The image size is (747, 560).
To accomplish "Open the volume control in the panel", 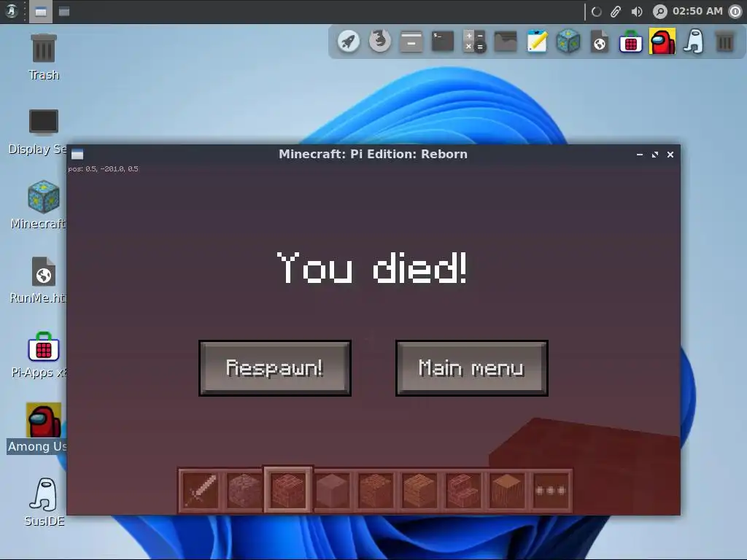I will (x=637, y=12).
